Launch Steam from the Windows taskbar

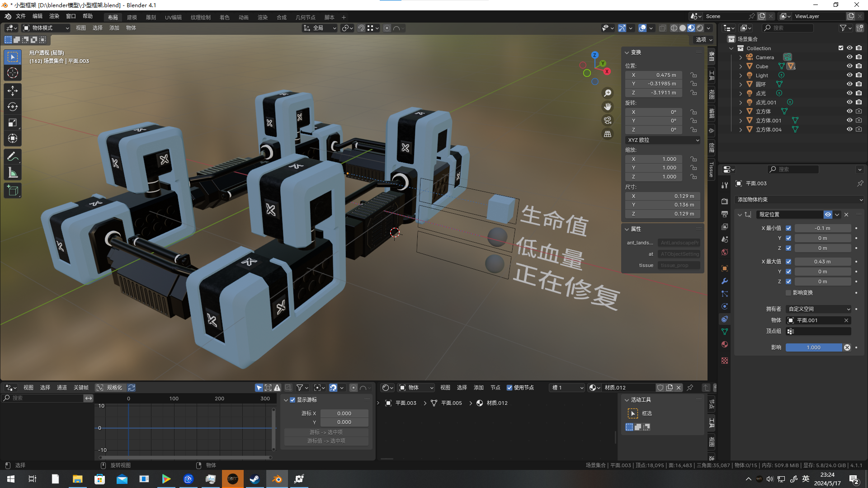click(255, 479)
